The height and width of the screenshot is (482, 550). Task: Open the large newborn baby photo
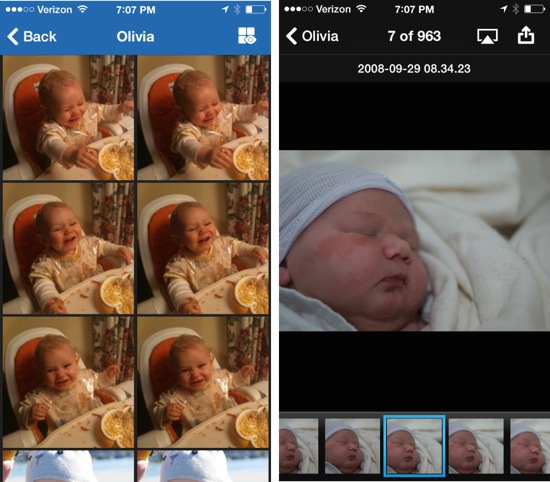[x=415, y=241]
